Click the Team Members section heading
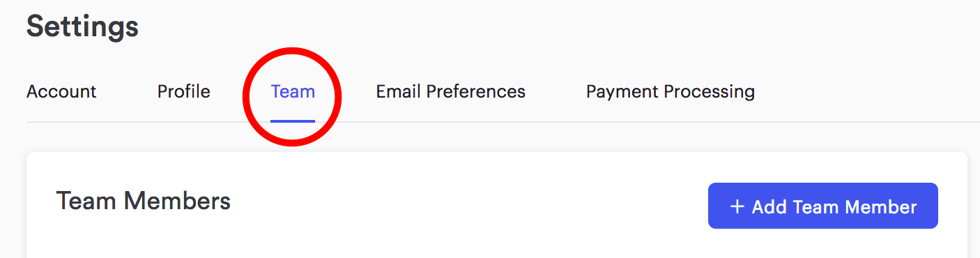 143,201
